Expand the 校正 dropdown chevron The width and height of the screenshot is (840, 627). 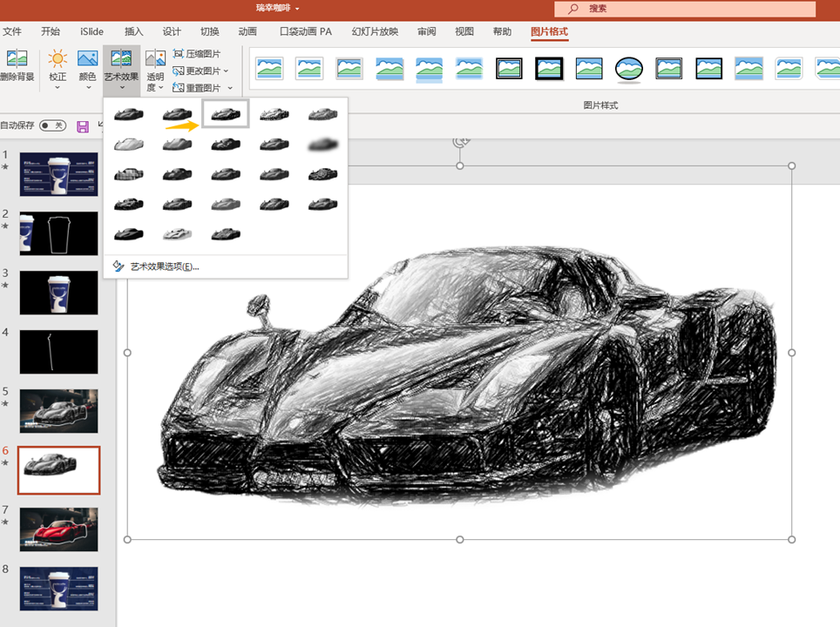pyautogui.click(x=58, y=87)
